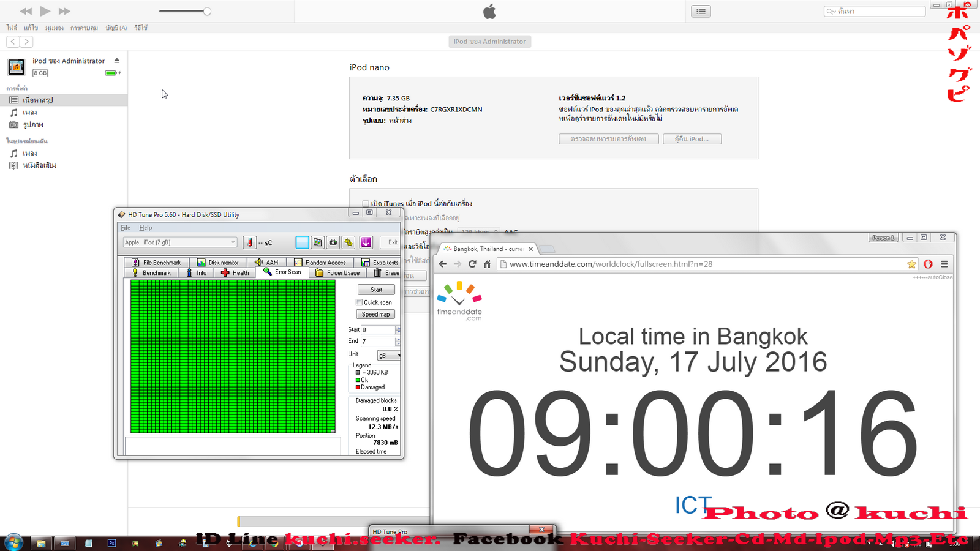This screenshot has width=980, height=551.
Task: Open the iTunes list view button
Action: point(701,11)
